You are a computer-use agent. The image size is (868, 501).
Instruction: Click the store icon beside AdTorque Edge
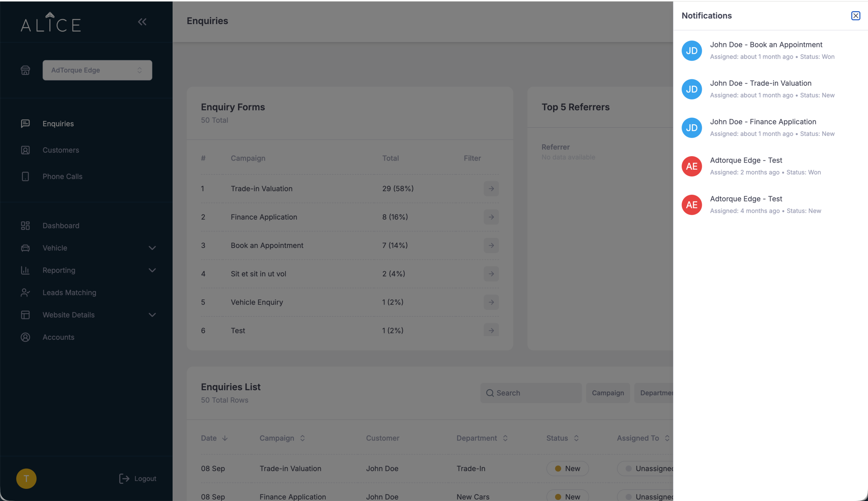(x=25, y=70)
